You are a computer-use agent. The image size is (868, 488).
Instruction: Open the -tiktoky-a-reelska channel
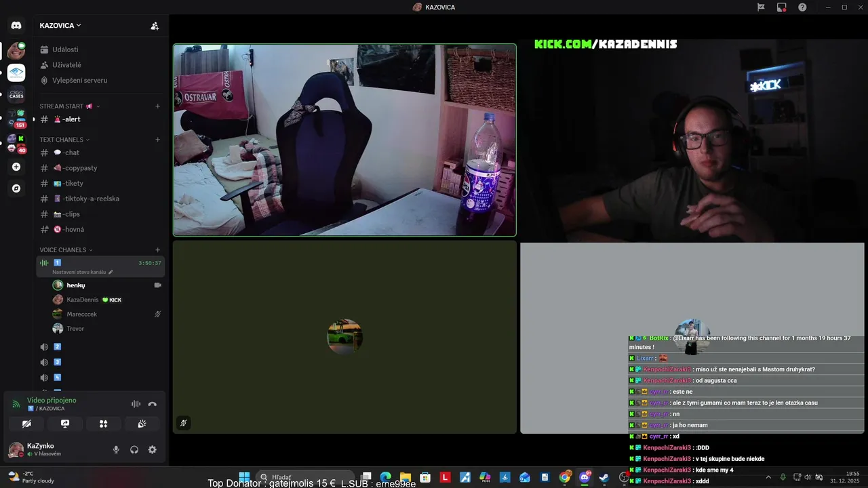coord(100,199)
